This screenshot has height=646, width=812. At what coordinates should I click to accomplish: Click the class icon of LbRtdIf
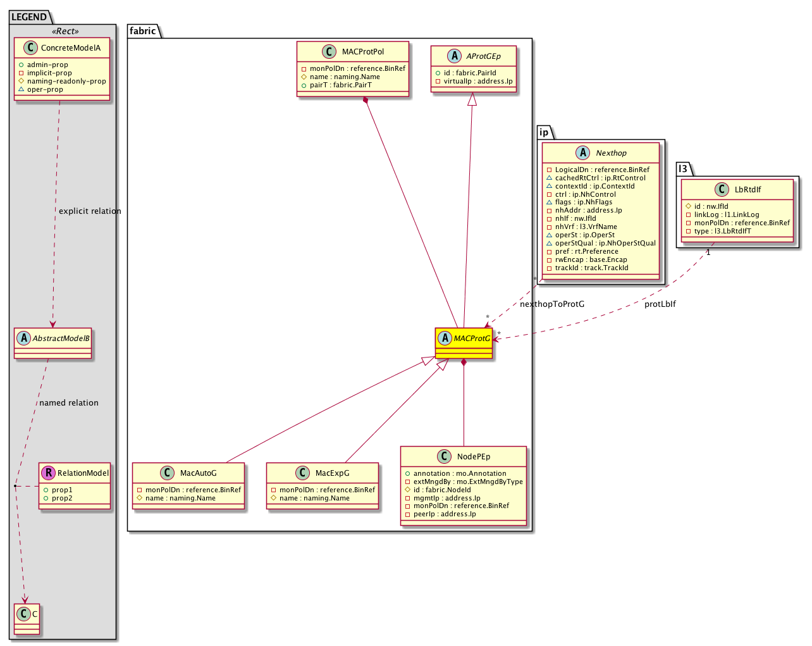(x=722, y=190)
